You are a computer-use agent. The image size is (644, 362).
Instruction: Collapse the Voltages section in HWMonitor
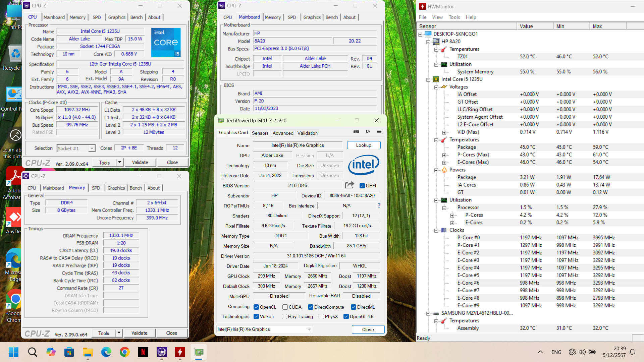pyautogui.click(x=436, y=87)
